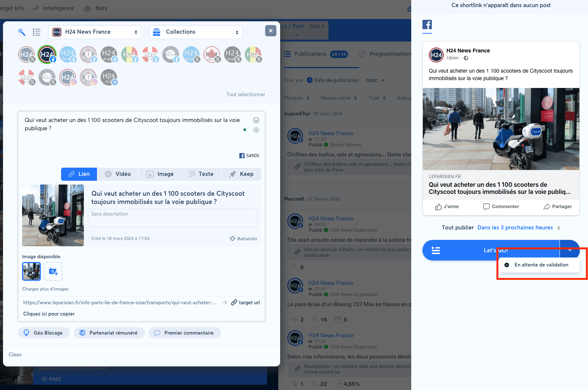Open the H24 News France brand dropdown
The height and width of the screenshot is (390, 588).
tap(95, 32)
